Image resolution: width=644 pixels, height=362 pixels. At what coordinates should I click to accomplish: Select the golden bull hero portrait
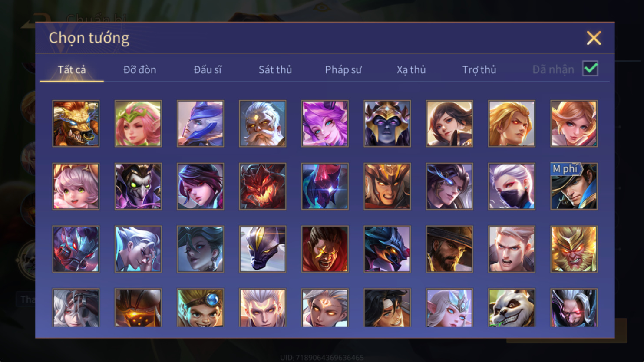pos(76,124)
